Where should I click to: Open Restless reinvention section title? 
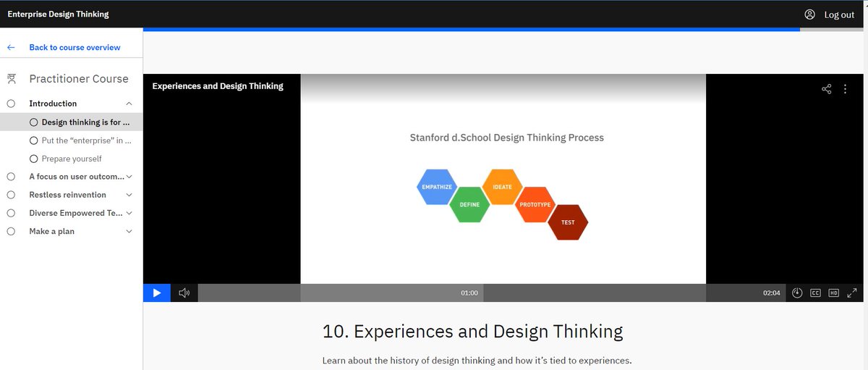click(67, 195)
